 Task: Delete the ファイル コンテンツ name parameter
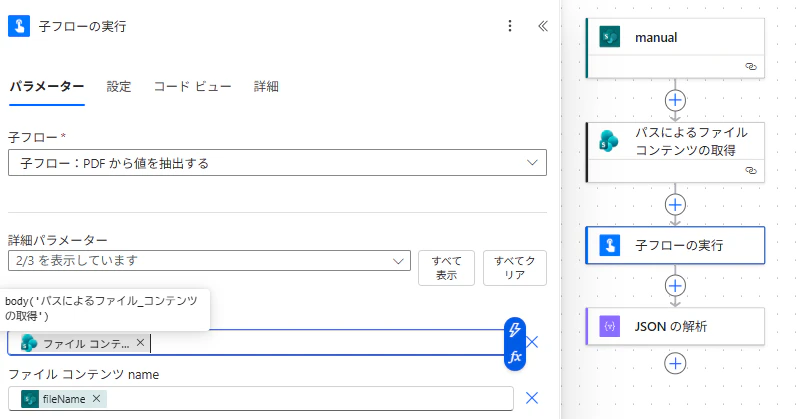coord(532,398)
